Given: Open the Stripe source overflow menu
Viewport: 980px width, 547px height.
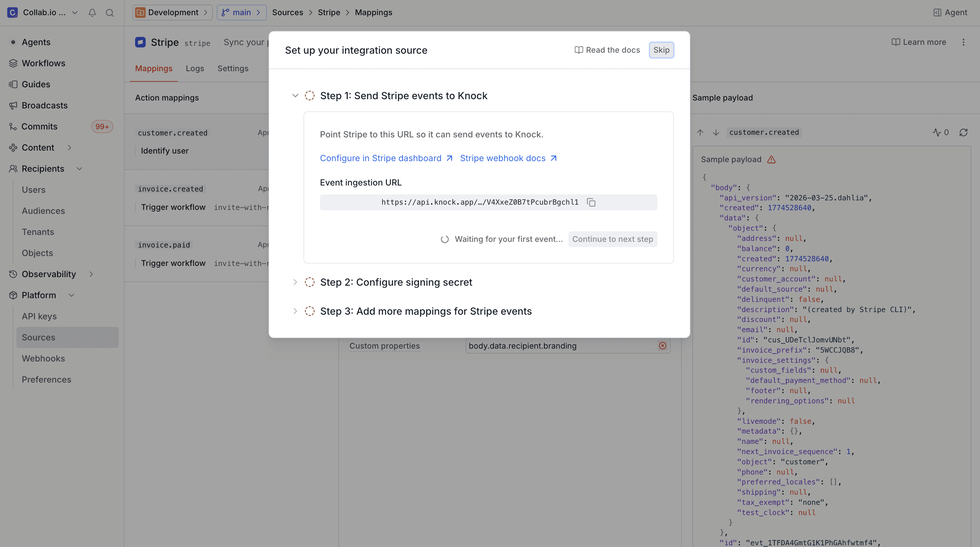Looking at the screenshot, I should pyautogui.click(x=964, y=42).
